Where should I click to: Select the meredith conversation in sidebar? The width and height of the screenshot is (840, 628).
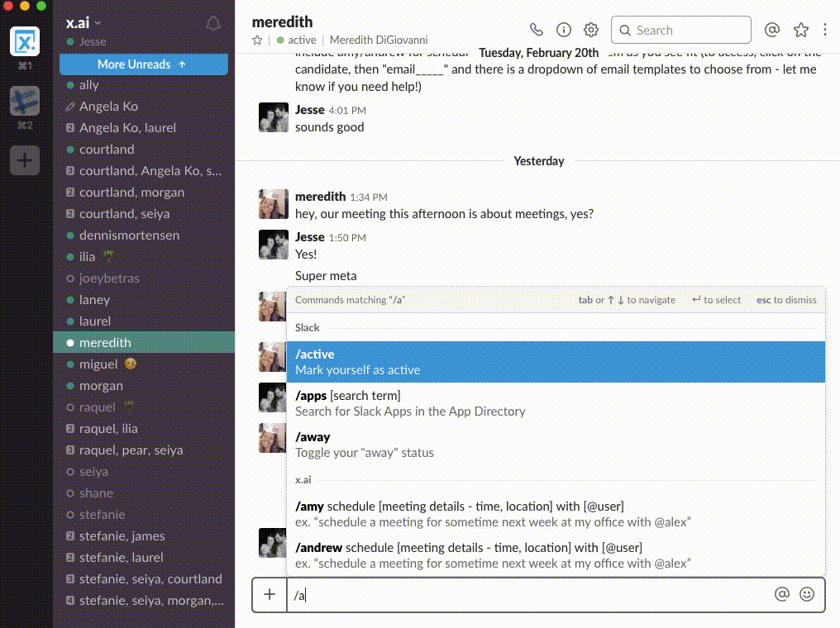144,343
